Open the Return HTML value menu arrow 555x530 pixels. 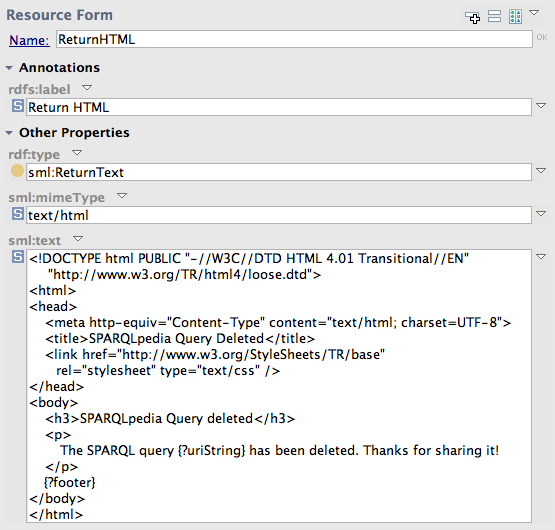(x=541, y=106)
